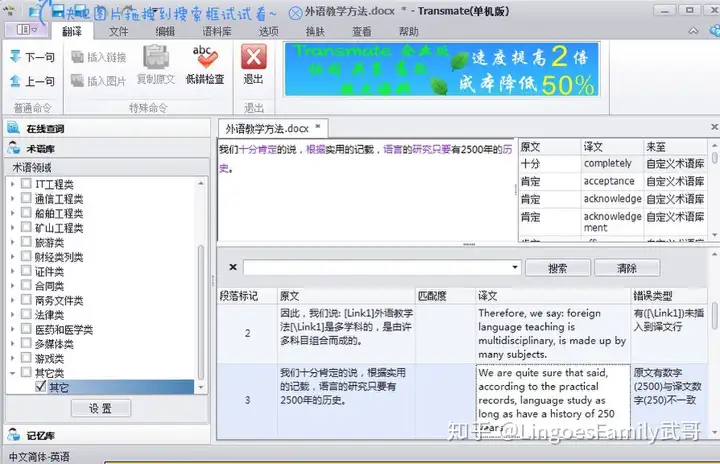Click the translation cell of row 3
The image size is (720, 464).
553,400
